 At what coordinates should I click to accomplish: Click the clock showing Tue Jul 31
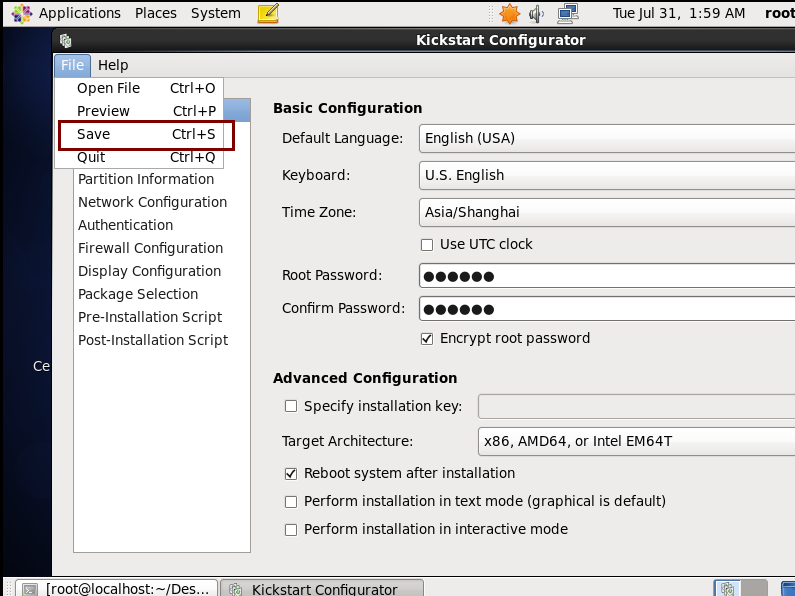click(x=678, y=13)
